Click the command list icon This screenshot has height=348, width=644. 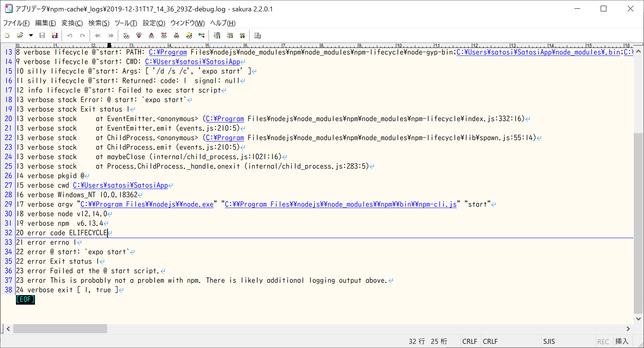pyautogui.click(x=258, y=35)
